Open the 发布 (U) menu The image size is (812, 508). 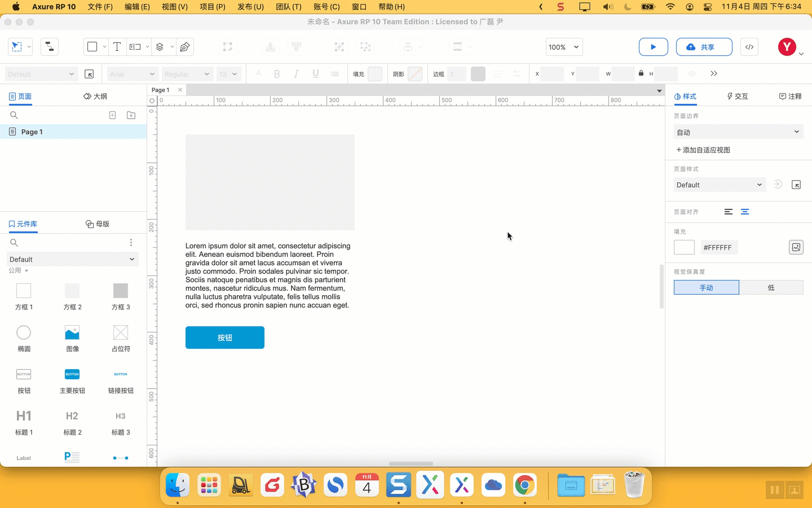coord(251,7)
